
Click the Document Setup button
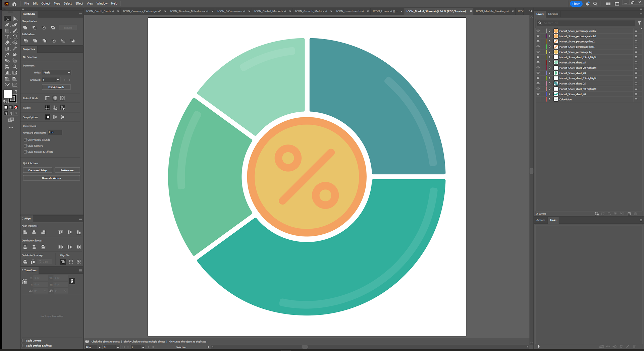click(38, 170)
